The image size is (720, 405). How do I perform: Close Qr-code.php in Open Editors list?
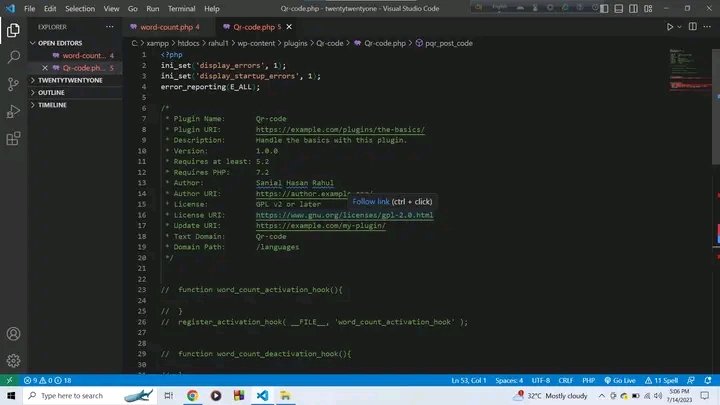[45, 68]
